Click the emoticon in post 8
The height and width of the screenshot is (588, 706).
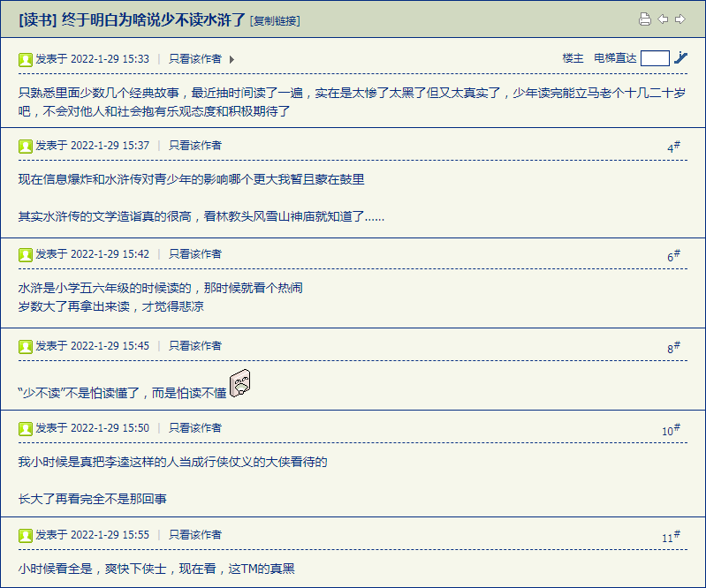coord(240,383)
